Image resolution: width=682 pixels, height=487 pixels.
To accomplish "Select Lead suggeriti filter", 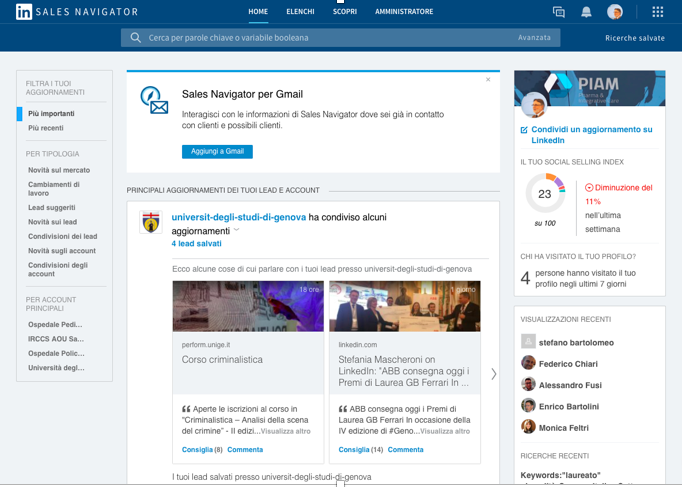I will (52, 207).
